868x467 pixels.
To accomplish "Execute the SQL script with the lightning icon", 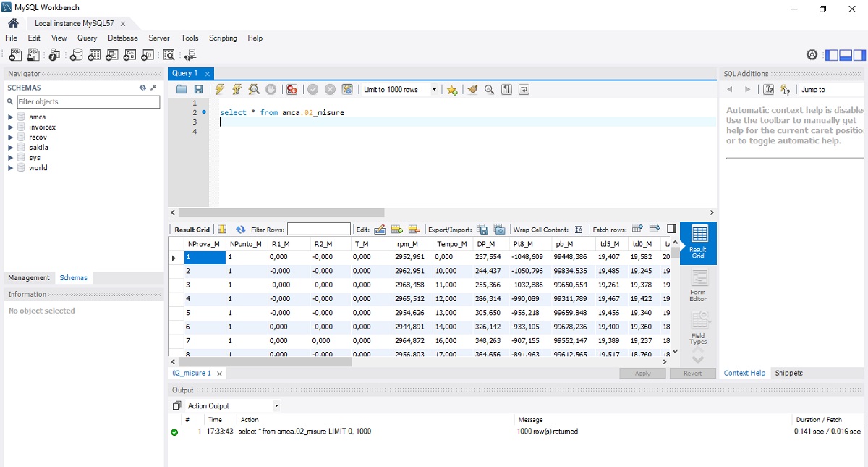I will point(220,90).
